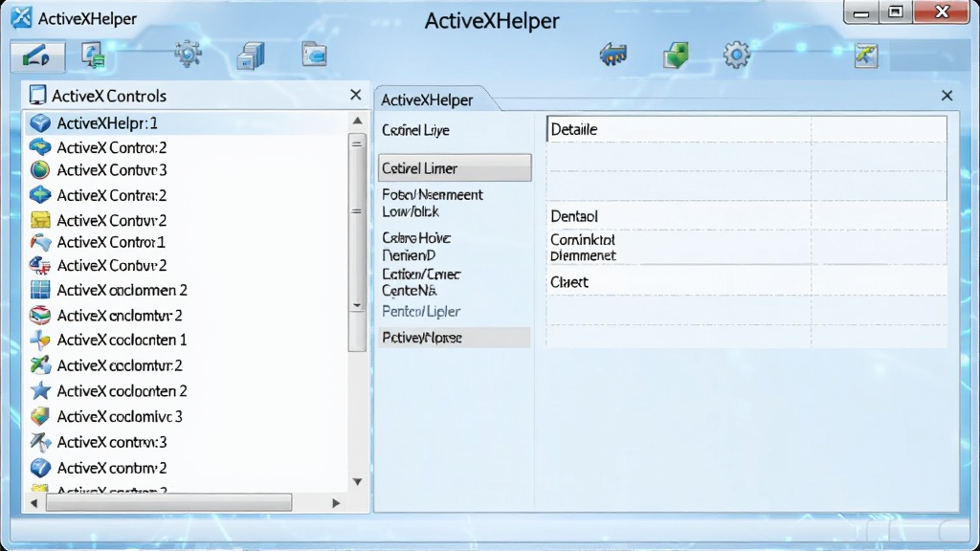The height and width of the screenshot is (551, 980).
Task: Click the horizontal scrollbar left arrow
Action: pyautogui.click(x=33, y=503)
